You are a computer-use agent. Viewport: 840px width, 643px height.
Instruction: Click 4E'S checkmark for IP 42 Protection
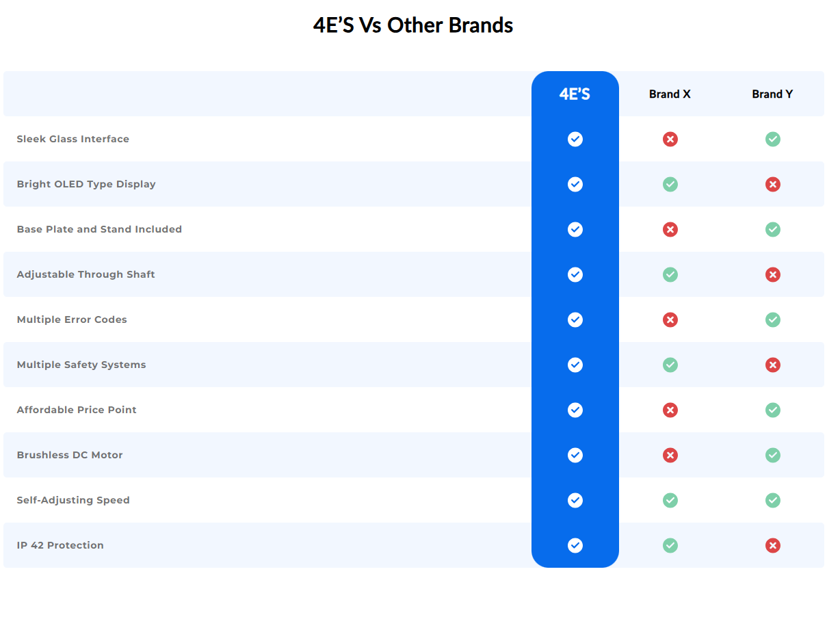click(x=575, y=546)
